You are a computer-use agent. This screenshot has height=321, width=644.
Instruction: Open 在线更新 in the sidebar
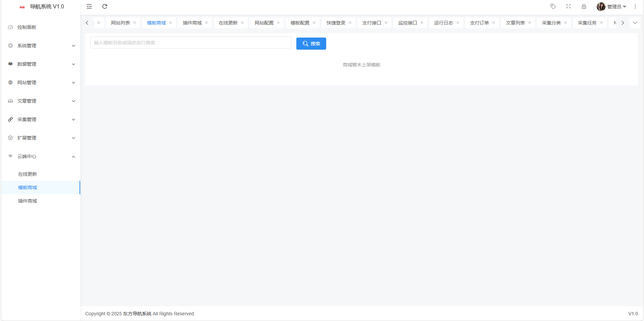click(x=28, y=174)
